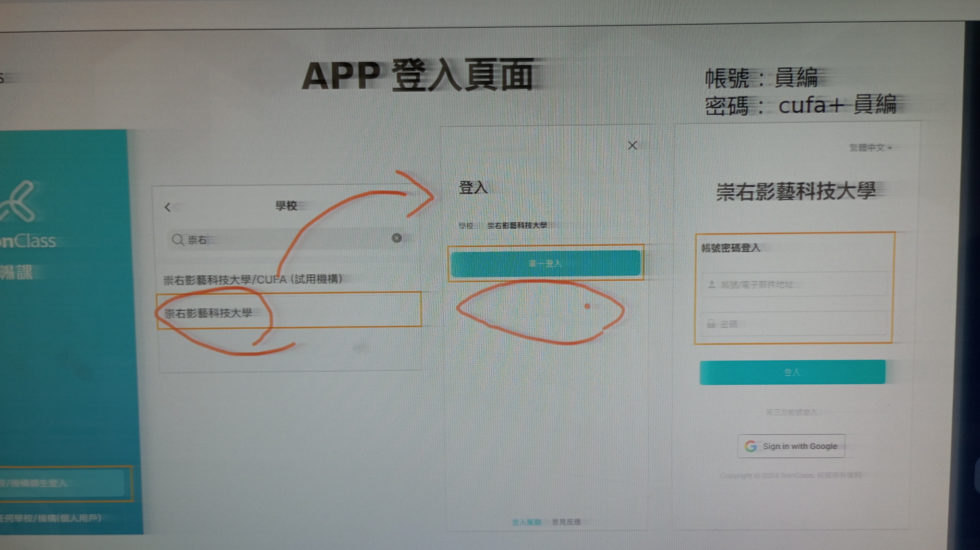Click the back chevron in 學校 panel
The width and height of the screenshot is (980, 550).
click(168, 207)
